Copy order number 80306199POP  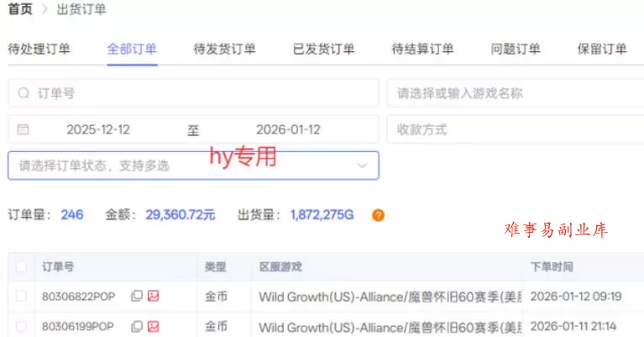(136, 327)
